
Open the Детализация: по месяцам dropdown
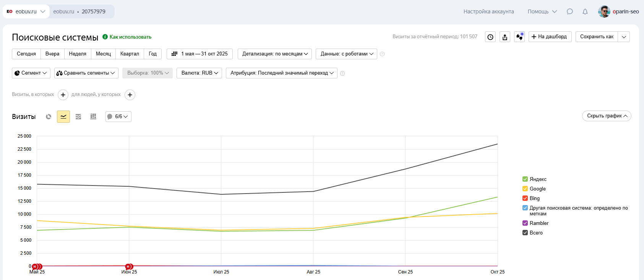click(275, 54)
